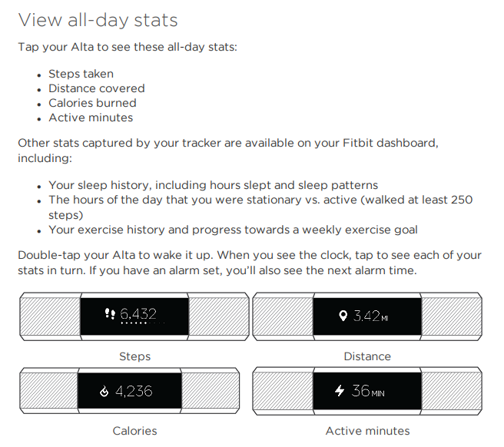Click the "Steps" caption below the tracker image
The image size is (504, 447).
coord(134,356)
